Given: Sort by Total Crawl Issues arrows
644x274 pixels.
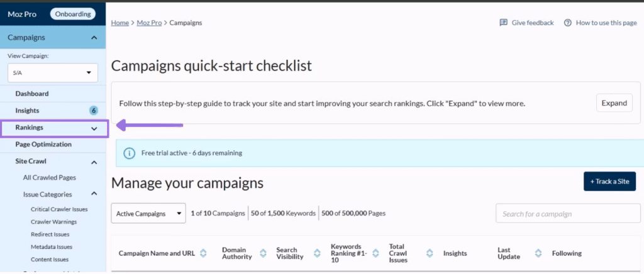Looking at the screenshot, I should [430, 253].
